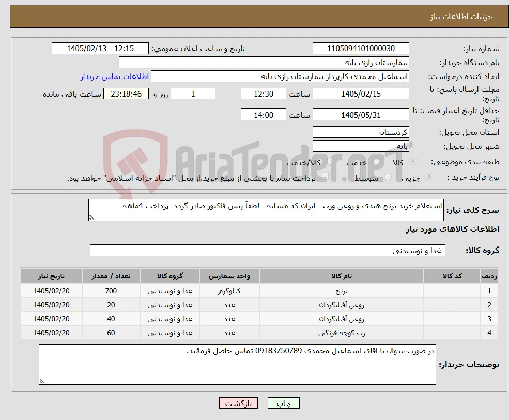Viewport: 509px width, 420px height.
Task: Click the توضیحات خریدار label
Action: coord(469,365)
